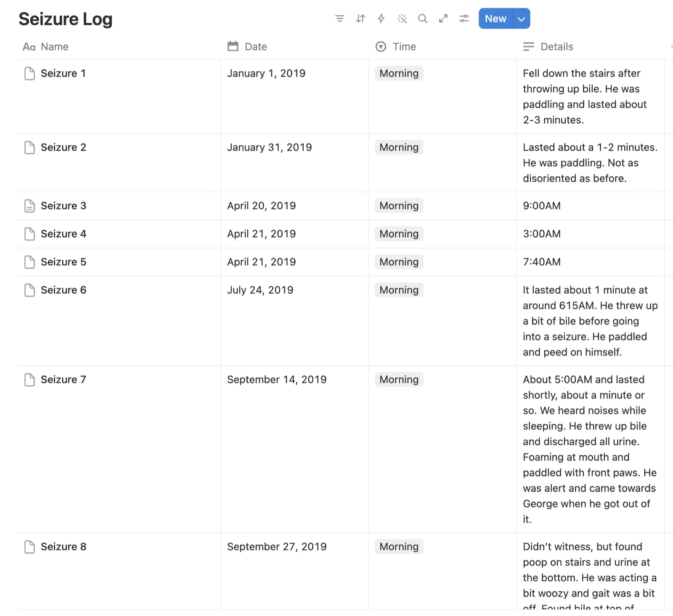The height and width of the screenshot is (616, 673).
Task: Click the page icon for Seizure 8
Action: [x=29, y=547]
